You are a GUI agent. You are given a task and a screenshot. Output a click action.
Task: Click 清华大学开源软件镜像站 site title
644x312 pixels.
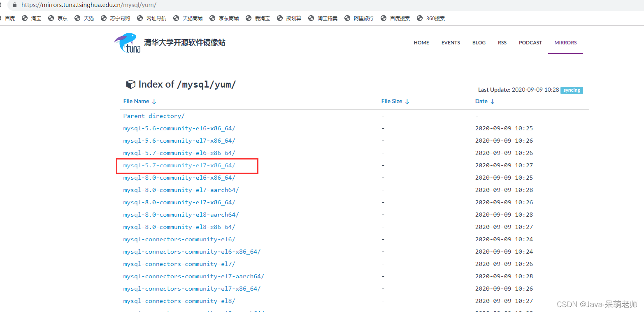click(185, 42)
